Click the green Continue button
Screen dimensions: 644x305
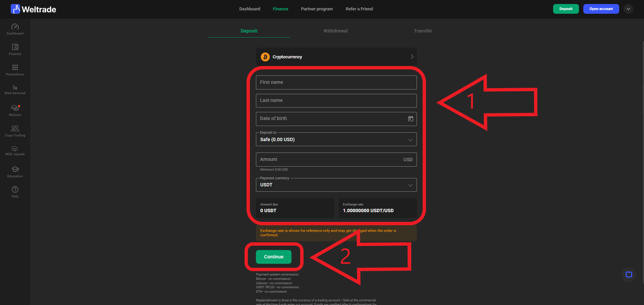pyautogui.click(x=274, y=257)
